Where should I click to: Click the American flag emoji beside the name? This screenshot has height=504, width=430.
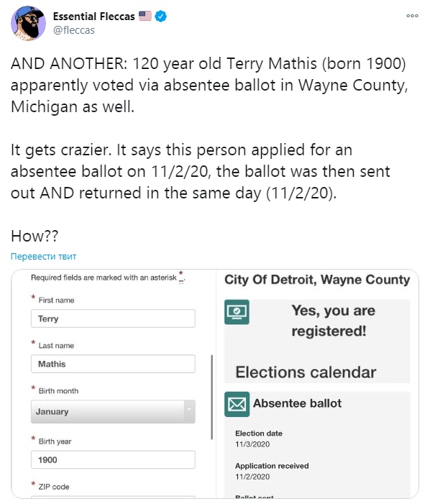point(145,16)
